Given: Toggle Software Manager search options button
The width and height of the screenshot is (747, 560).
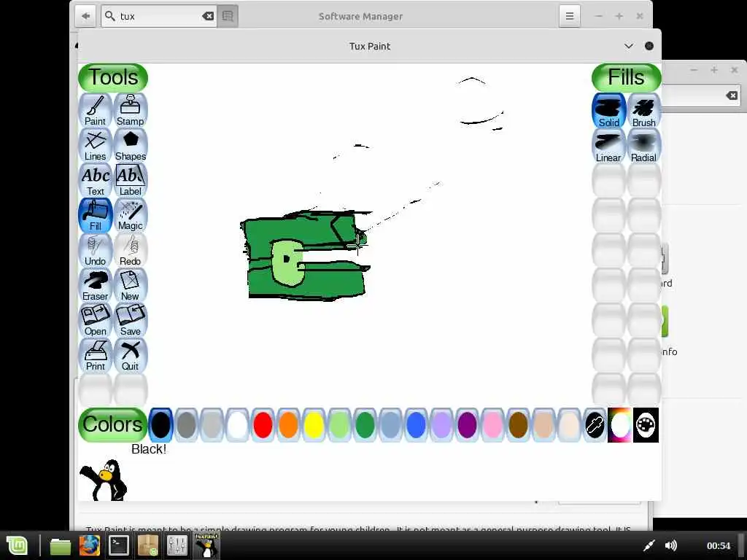Looking at the screenshot, I should coord(228,16).
